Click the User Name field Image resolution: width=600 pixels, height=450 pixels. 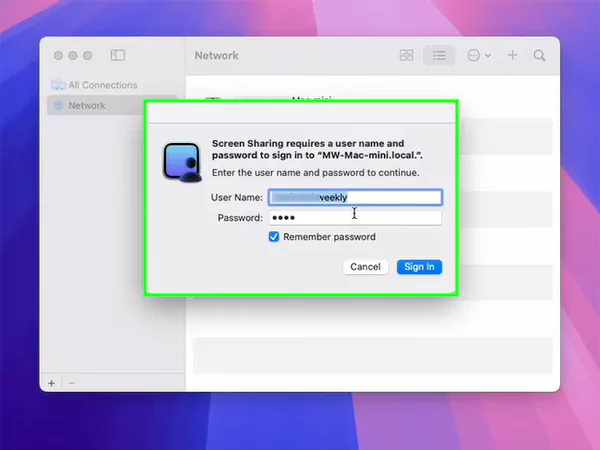pyautogui.click(x=355, y=197)
